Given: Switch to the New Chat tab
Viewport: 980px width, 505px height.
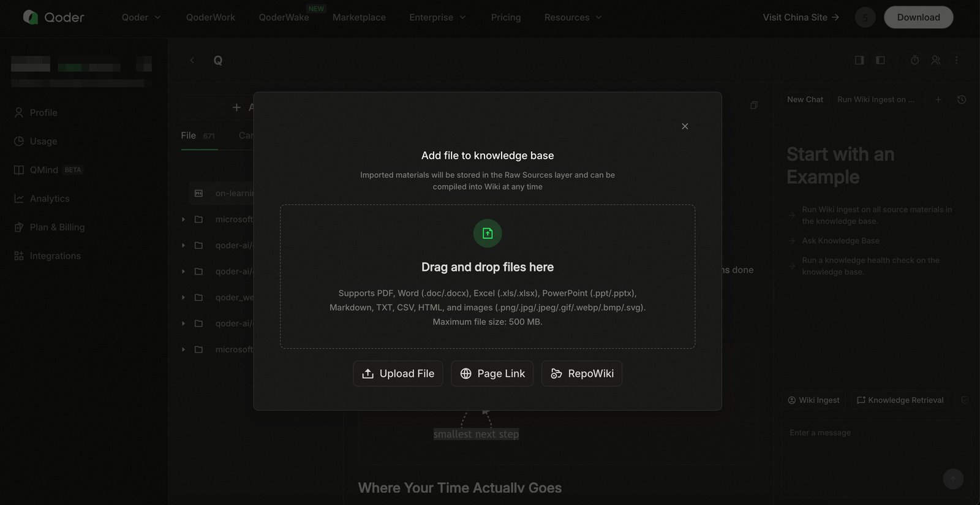Looking at the screenshot, I should tap(805, 99).
